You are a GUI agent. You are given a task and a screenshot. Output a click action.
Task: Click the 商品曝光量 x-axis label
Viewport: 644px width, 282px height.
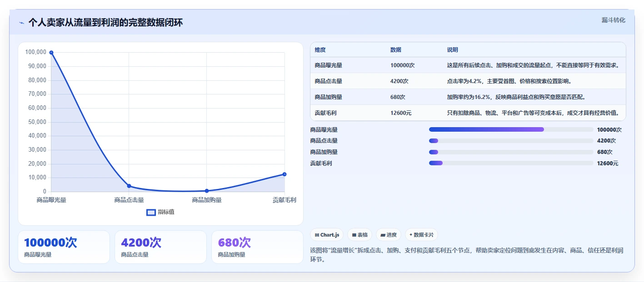click(x=51, y=200)
